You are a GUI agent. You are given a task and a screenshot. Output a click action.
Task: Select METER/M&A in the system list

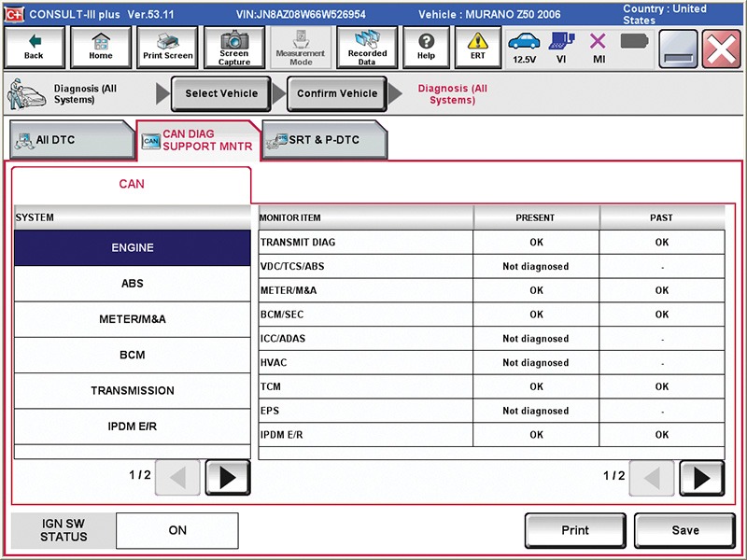pyautogui.click(x=133, y=319)
